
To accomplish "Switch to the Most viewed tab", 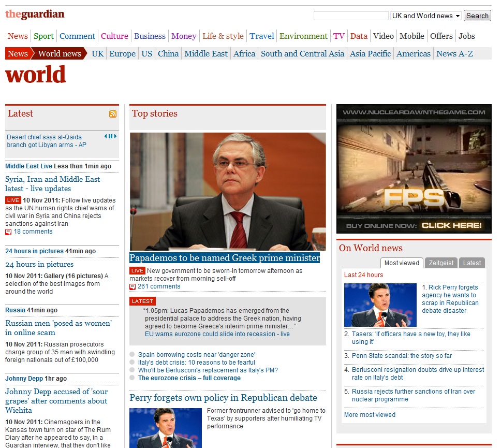I will click(402, 263).
